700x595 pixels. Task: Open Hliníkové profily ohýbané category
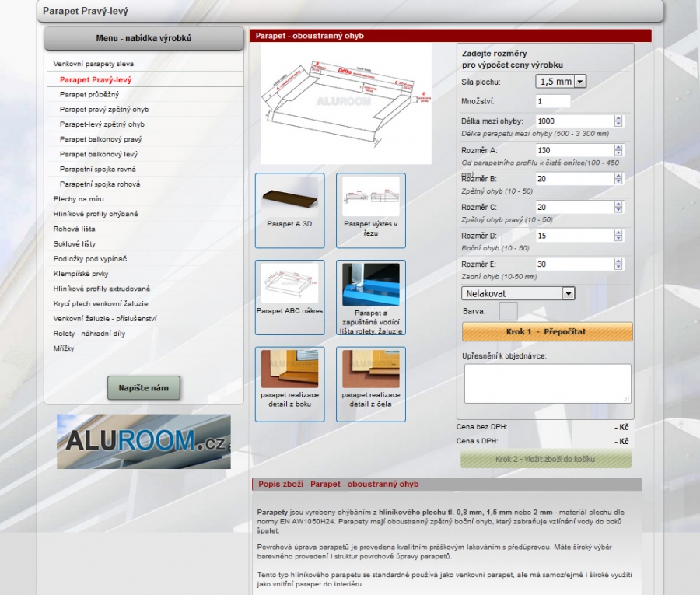pos(96,214)
